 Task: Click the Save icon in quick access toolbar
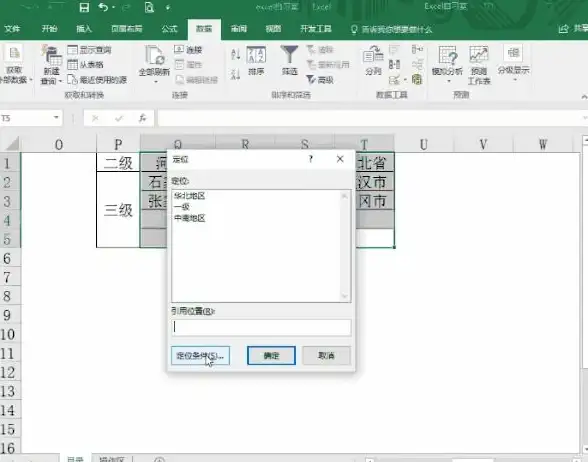(84, 7)
